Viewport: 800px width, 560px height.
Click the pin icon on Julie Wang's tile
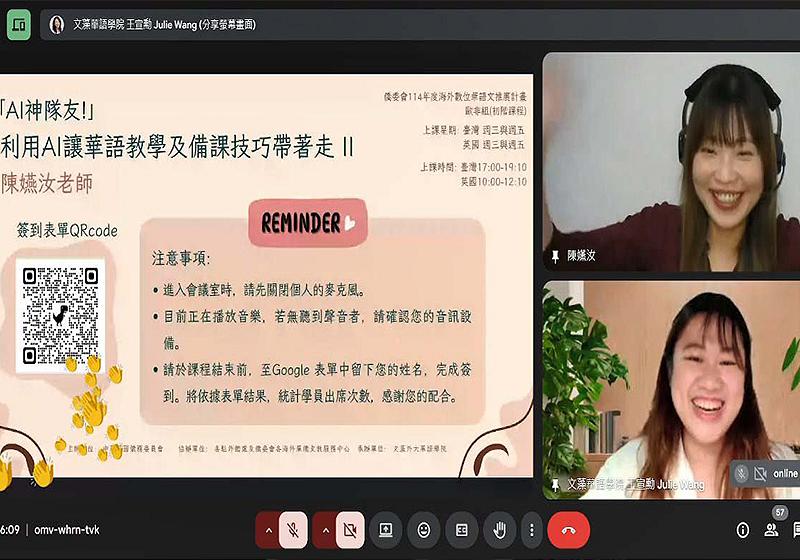pyautogui.click(x=555, y=484)
